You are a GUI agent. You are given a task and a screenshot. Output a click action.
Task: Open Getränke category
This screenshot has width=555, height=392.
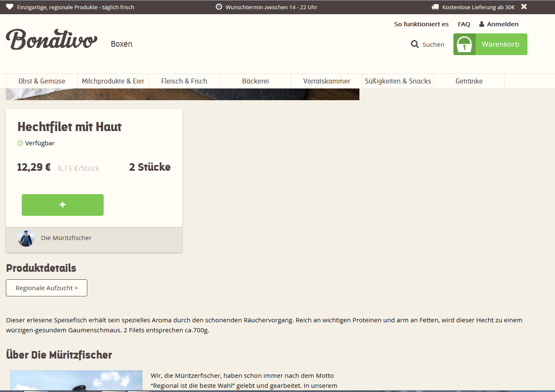coord(469,81)
